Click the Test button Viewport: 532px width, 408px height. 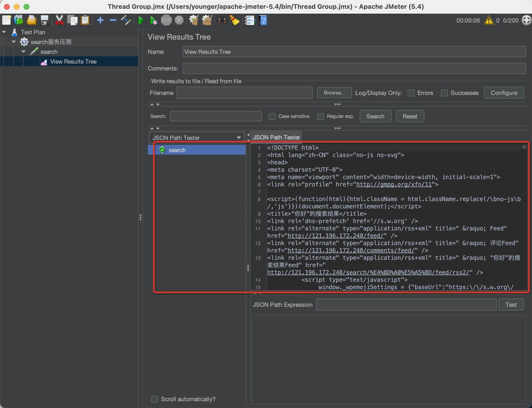pyautogui.click(x=511, y=305)
